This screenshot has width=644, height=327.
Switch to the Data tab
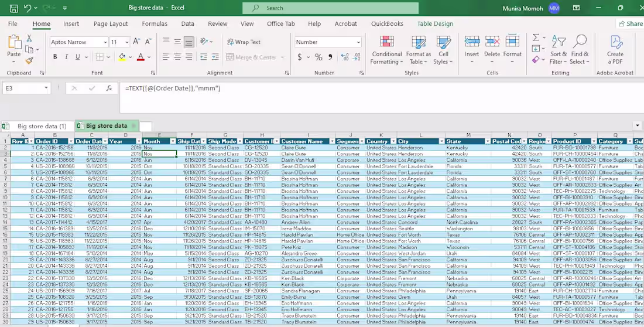(x=188, y=24)
